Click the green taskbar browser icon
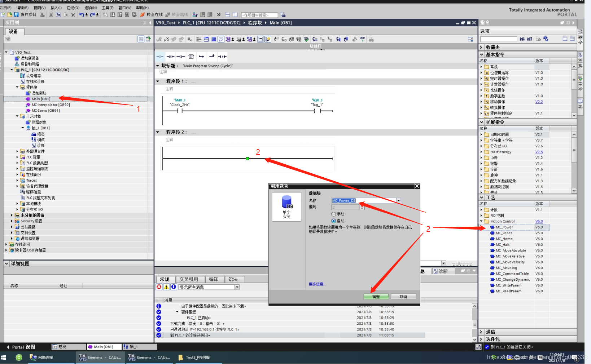This screenshot has width=591, height=364. pos(19,357)
